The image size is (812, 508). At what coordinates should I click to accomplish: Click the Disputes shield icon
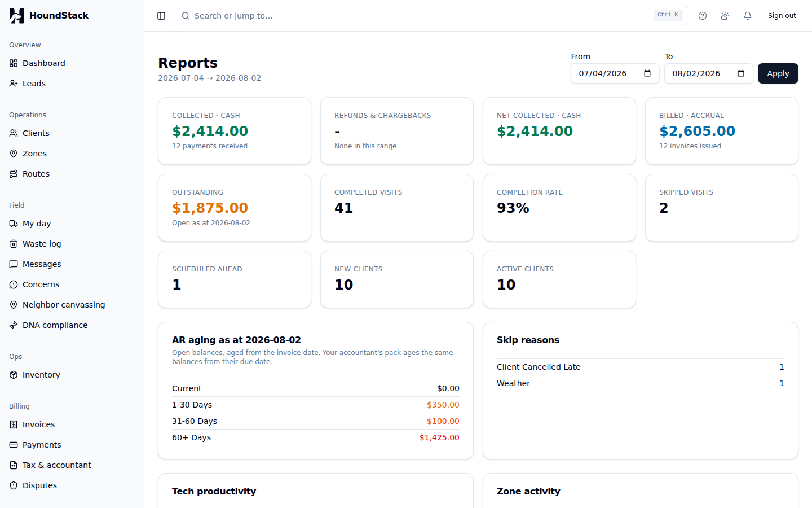(14, 485)
